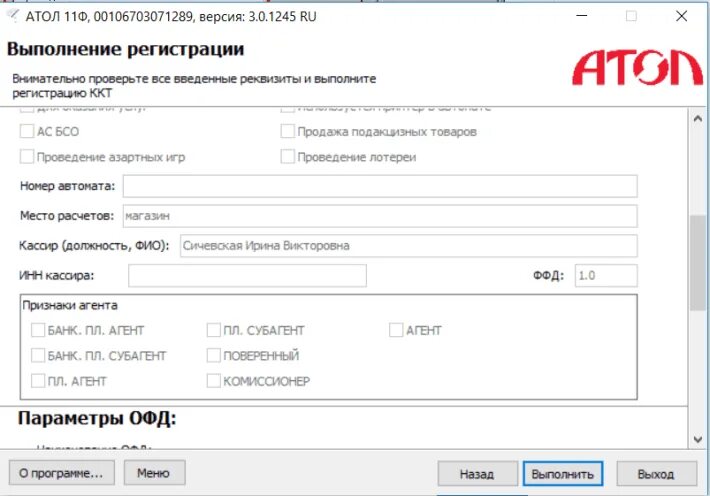The height and width of the screenshot is (496, 710).
Task: Open the О программе dialog
Action: [x=62, y=473]
